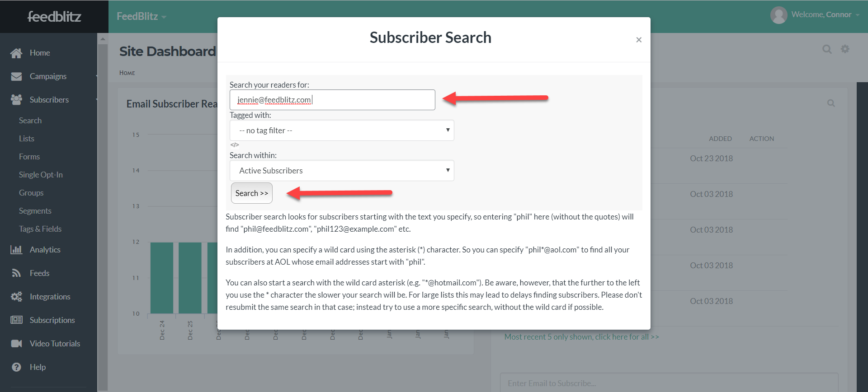Image resolution: width=868 pixels, height=392 pixels.
Task: Click Enter Email to Subscribe field
Action: pyautogui.click(x=669, y=383)
